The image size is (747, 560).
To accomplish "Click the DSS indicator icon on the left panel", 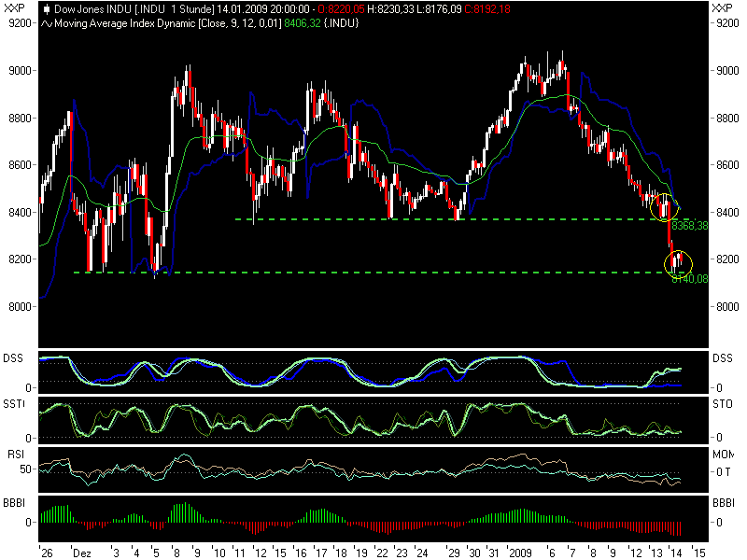I will click(13, 356).
